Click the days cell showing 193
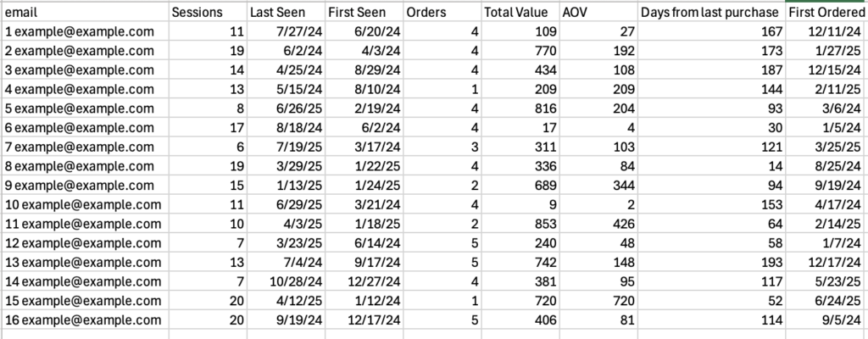 (711, 262)
